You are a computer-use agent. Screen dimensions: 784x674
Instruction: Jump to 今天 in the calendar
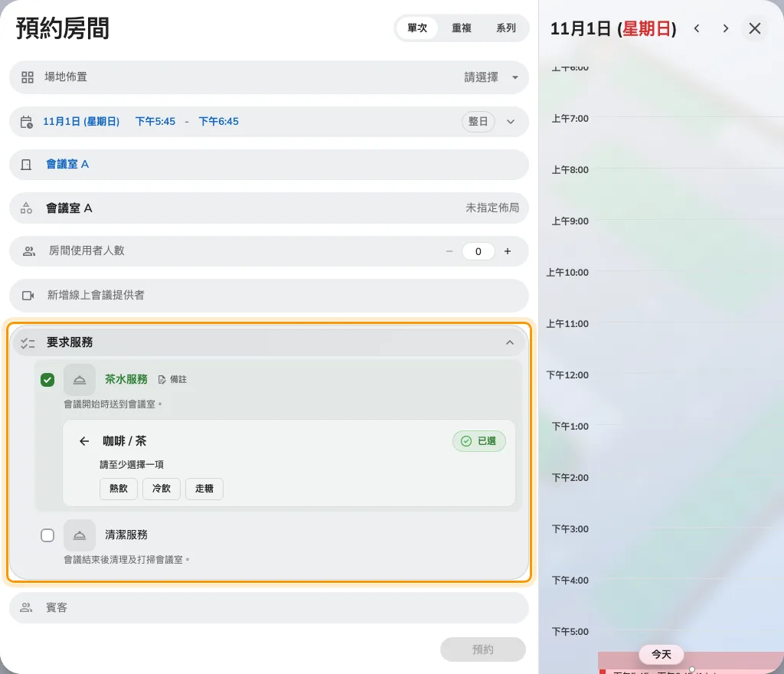661,654
